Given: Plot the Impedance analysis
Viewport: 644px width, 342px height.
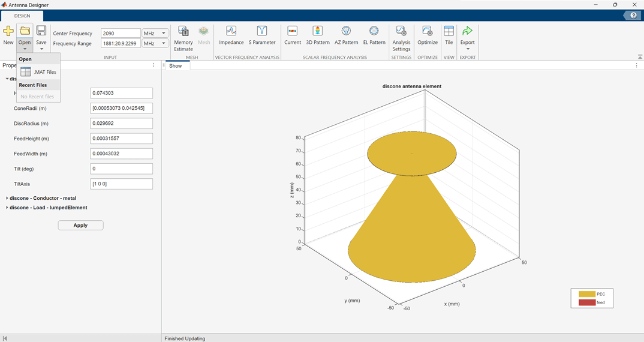Looking at the screenshot, I should 231,35.
